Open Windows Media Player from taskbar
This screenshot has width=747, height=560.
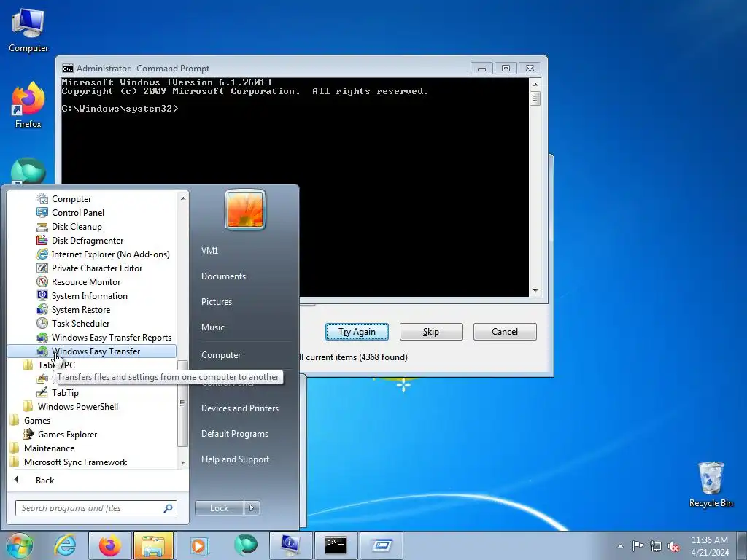(x=198, y=545)
